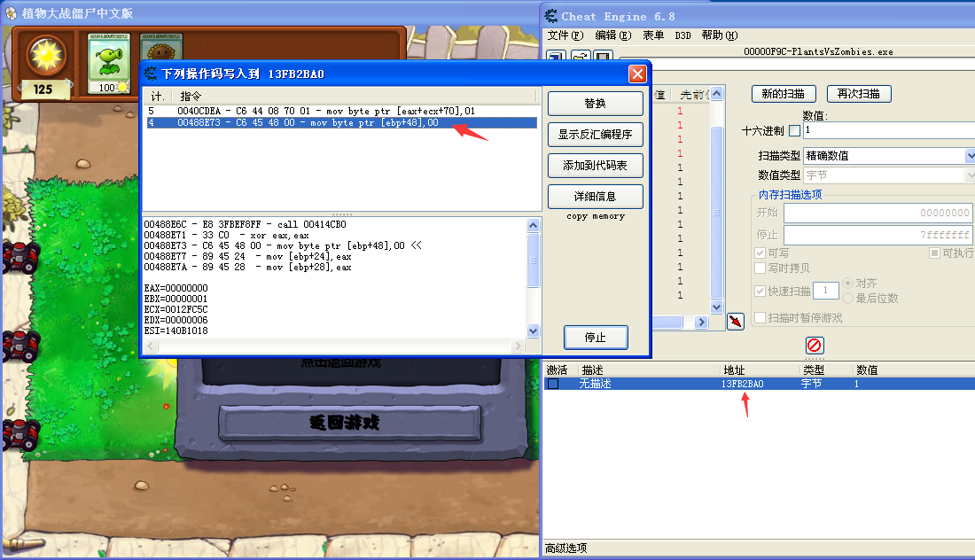Screen dimensions: 975x560
Task: Toggle 扫描时暂停游戏 pause game checkbox
Action: point(760,317)
